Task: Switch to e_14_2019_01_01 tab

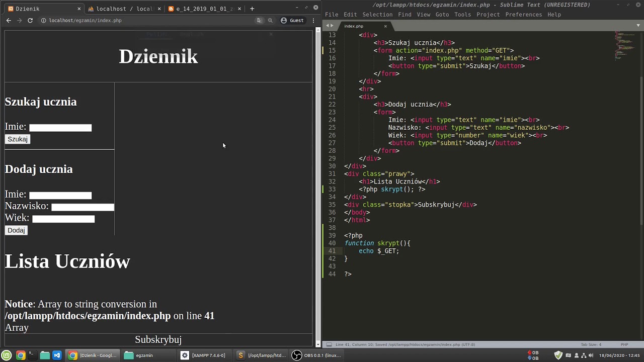Action: (204, 9)
